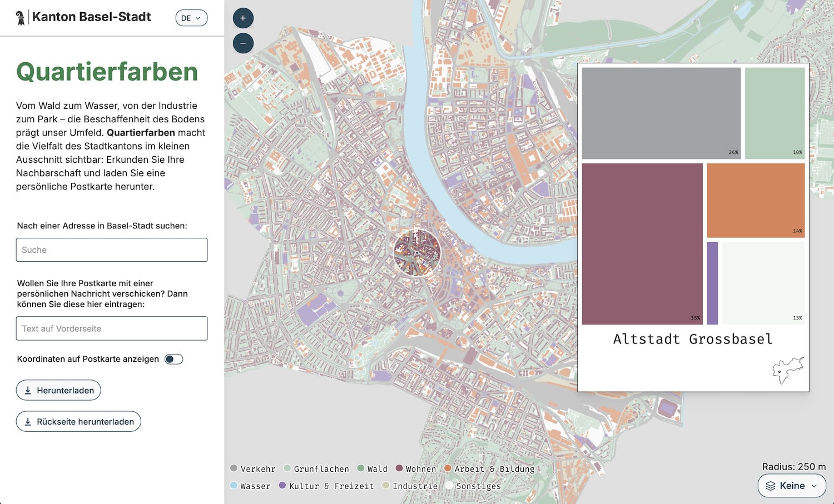Image resolution: width=834 pixels, height=504 pixels.
Task: Click the mauve 35% treemap tile
Action: click(642, 244)
